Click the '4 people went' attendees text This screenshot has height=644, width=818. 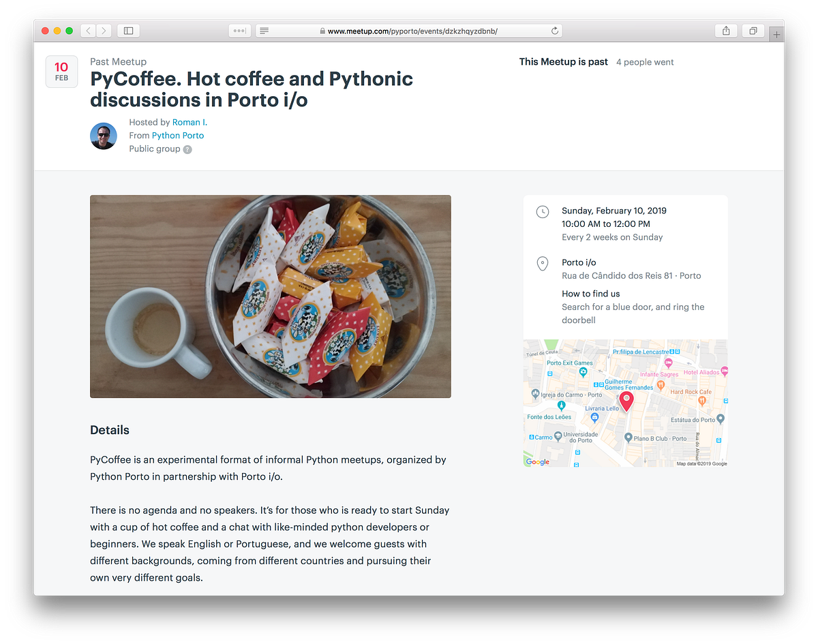pyautogui.click(x=645, y=62)
